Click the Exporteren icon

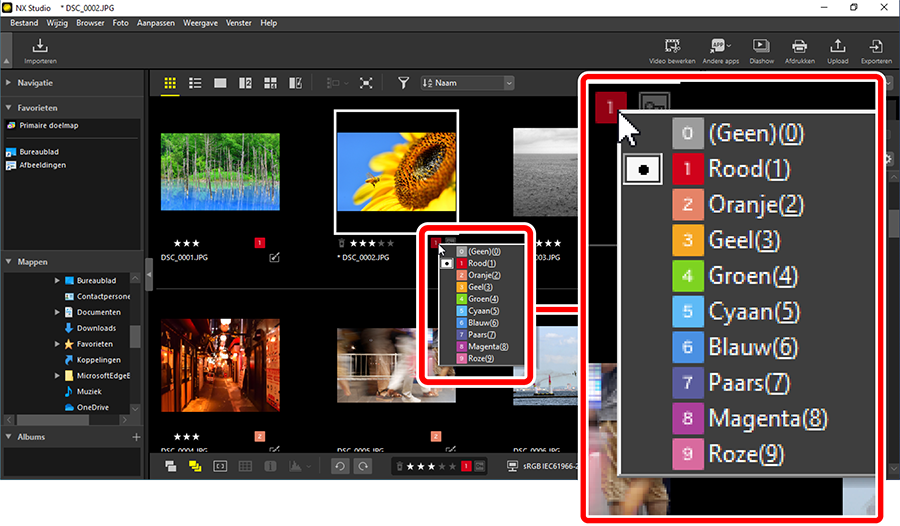click(876, 46)
